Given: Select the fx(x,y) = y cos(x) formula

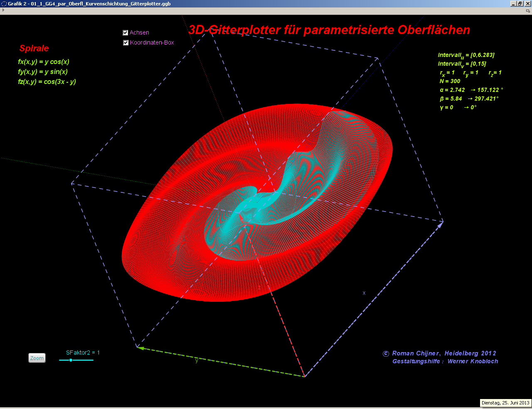Looking at the screenshot, I should tap(44, 62).
